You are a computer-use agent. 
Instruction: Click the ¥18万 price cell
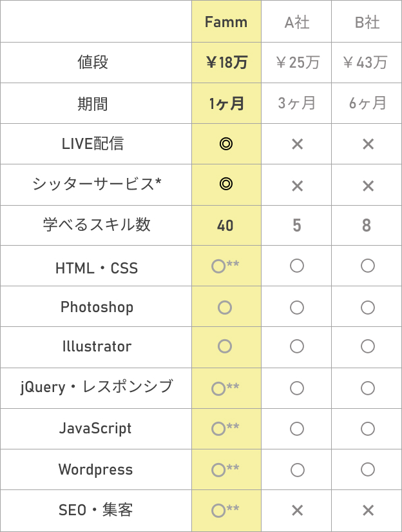(x=226, y=63)
